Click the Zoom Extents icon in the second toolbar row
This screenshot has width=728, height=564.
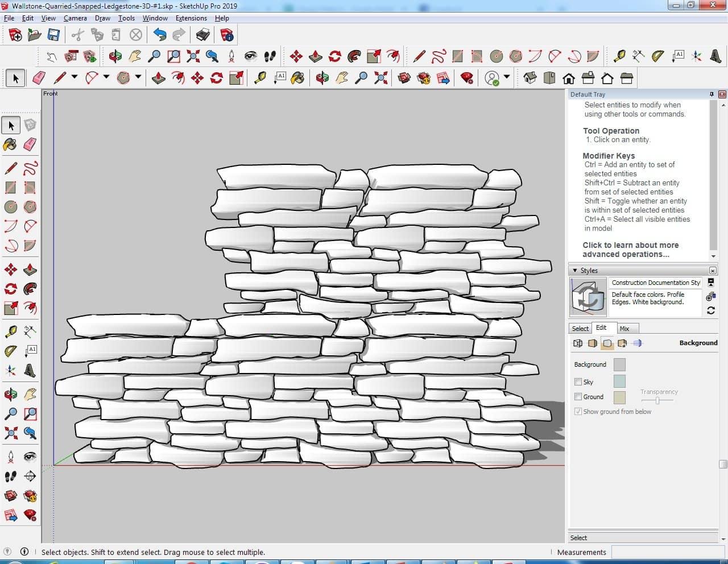193,56
